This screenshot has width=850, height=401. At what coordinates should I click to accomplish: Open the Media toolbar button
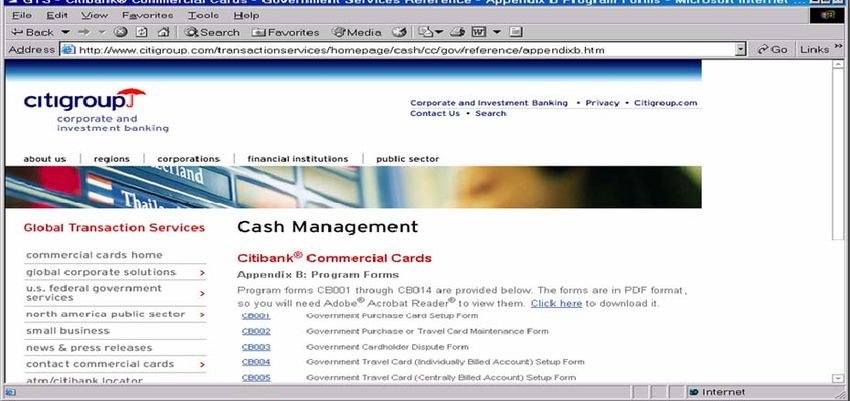[x=357, y=33]
